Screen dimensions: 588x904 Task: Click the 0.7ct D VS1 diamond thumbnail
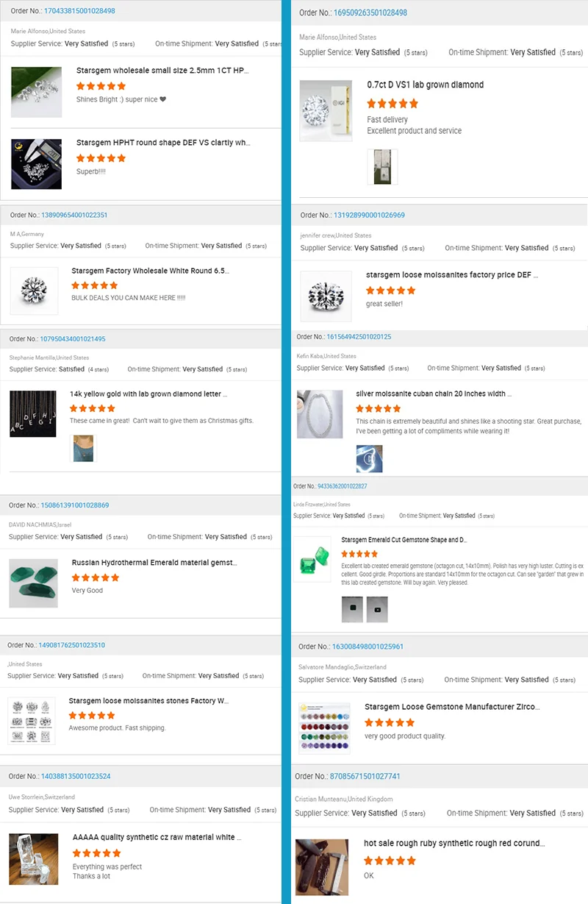[326, 110]
